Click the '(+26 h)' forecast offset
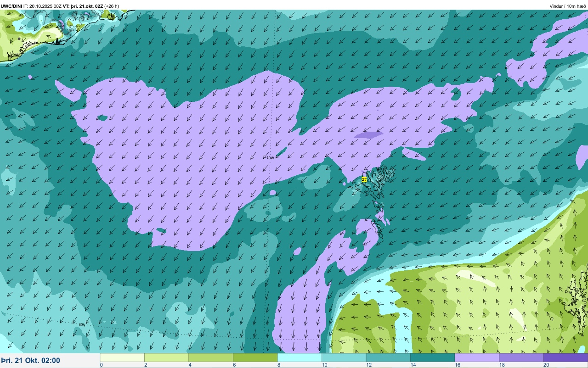This screenshot has width=588, height=368. pyautogui.click(x=112, y=6)
